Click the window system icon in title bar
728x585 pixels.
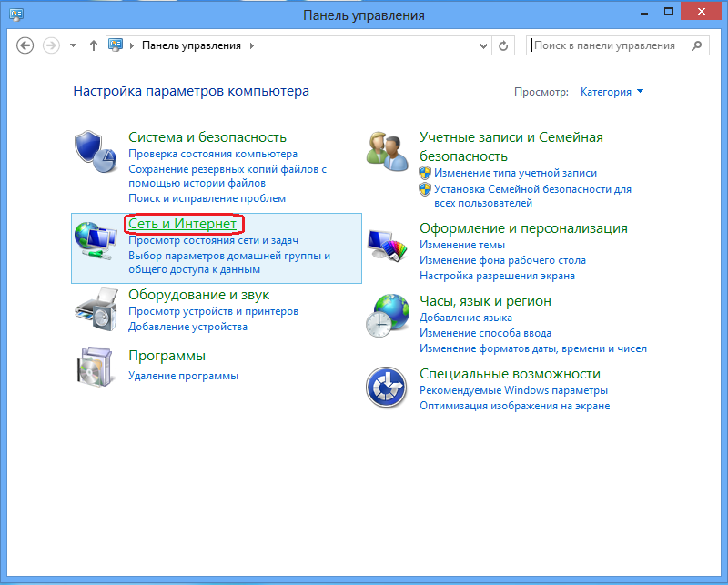click(16, 15)
